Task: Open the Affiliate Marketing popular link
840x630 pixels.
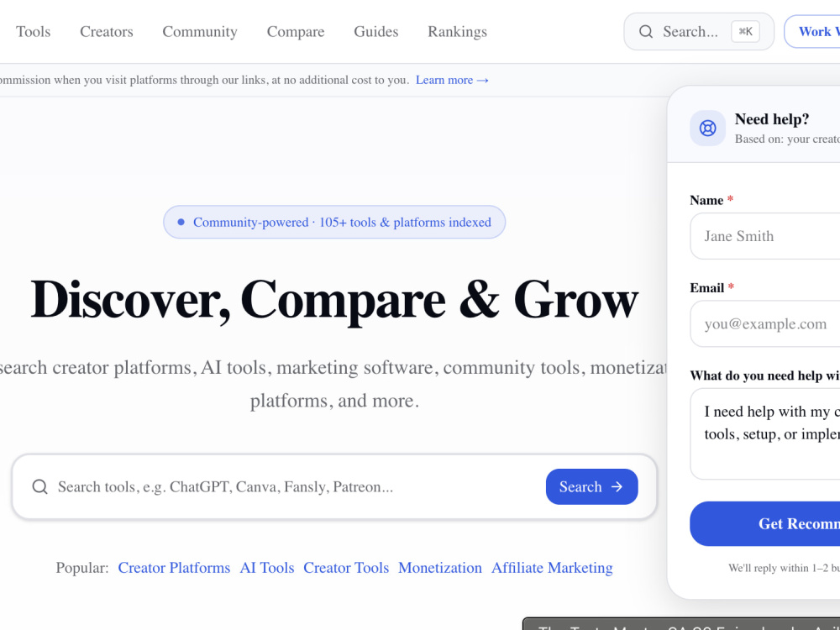Action: point(552,567)
